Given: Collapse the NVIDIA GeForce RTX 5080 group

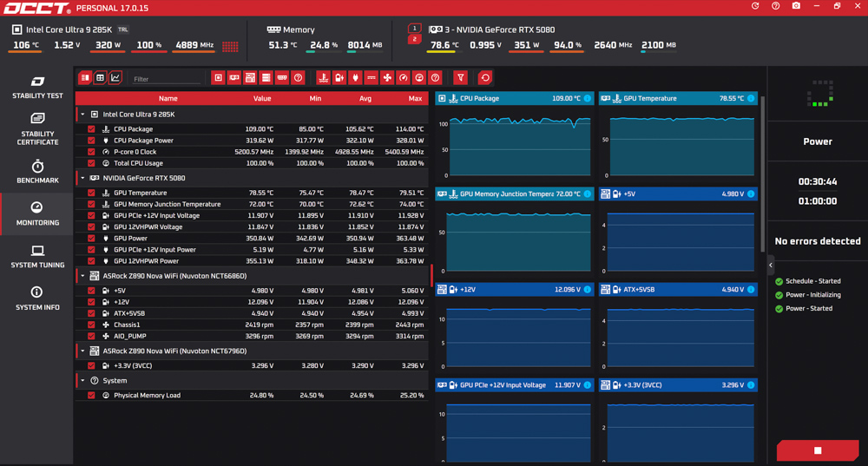Looking at the screenshot, I should click(83, 178).
